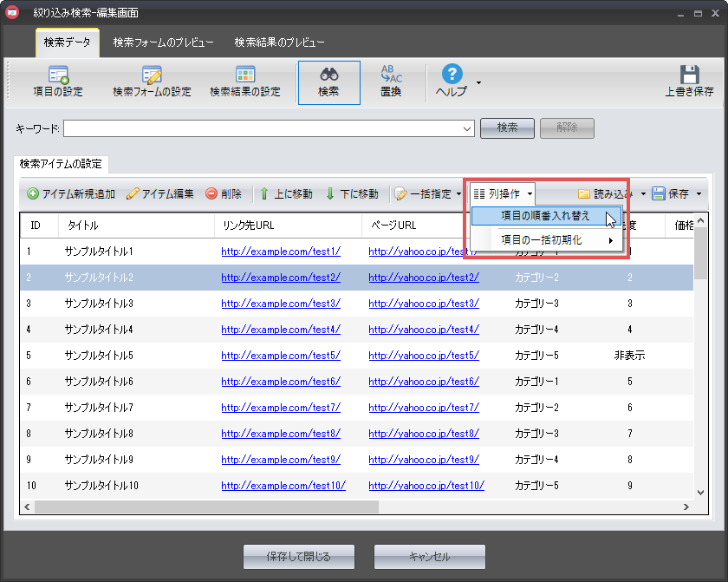Add new item with アイテム新規追加
The image size is (728, 582).
[x=72, y=194]
